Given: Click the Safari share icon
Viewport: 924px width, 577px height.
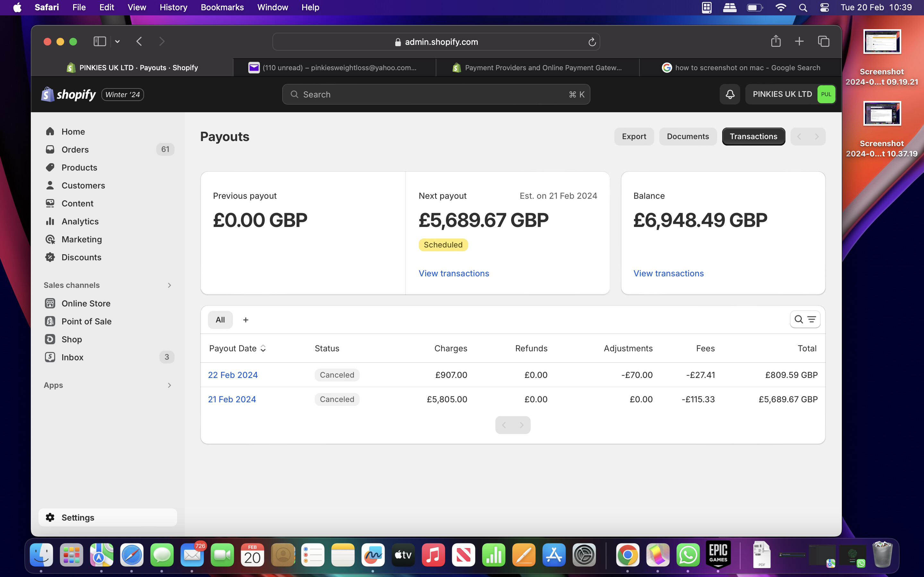Looking at the screenshot, I should 775,41.
